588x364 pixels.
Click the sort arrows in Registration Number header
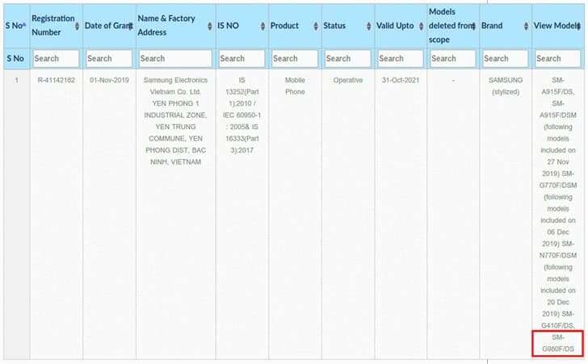click(x=76, y=26)
